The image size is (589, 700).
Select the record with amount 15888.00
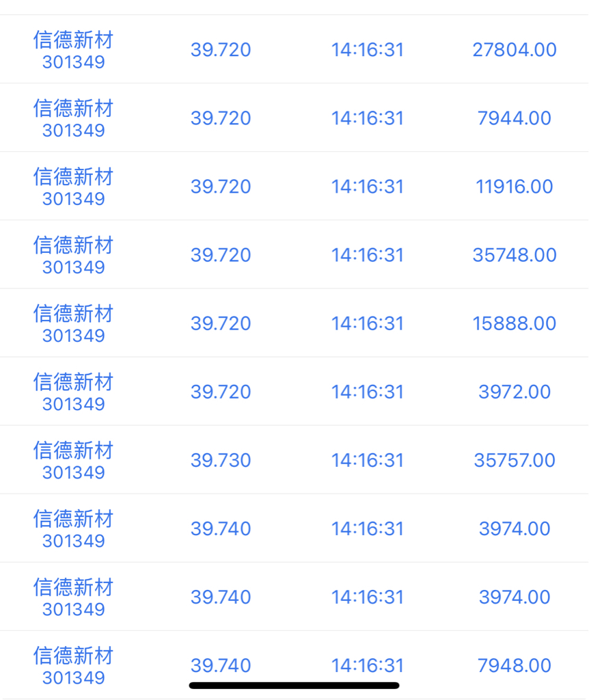pyautogui.click(x=294, y=323)
